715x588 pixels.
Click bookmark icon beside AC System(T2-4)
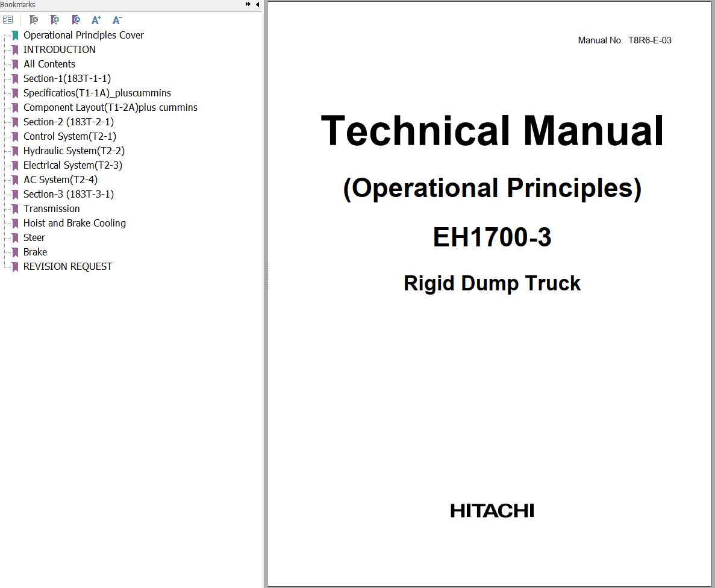tap(15, 180)
